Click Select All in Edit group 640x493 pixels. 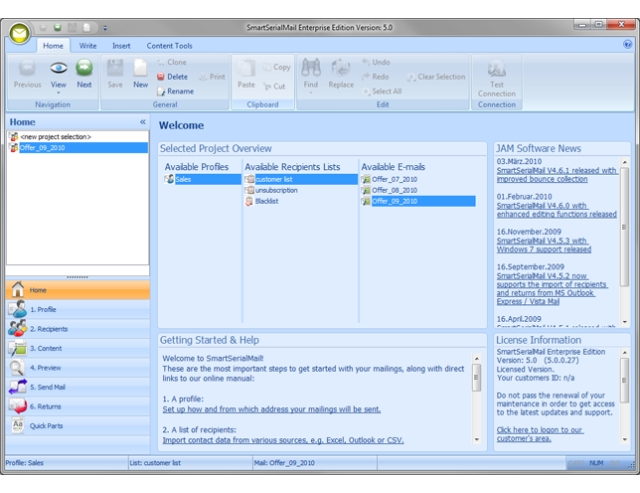point(382,91)
